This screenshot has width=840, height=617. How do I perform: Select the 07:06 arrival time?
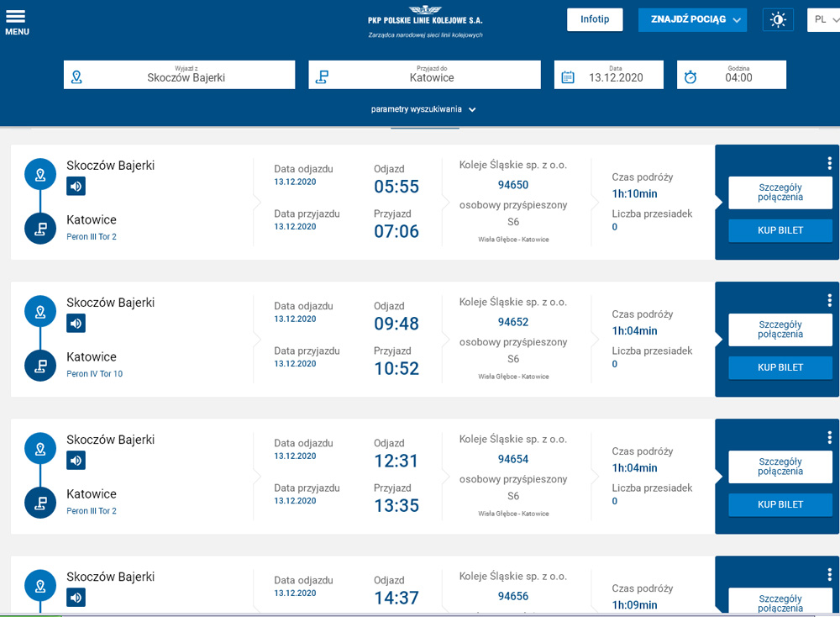pos(396,231)
